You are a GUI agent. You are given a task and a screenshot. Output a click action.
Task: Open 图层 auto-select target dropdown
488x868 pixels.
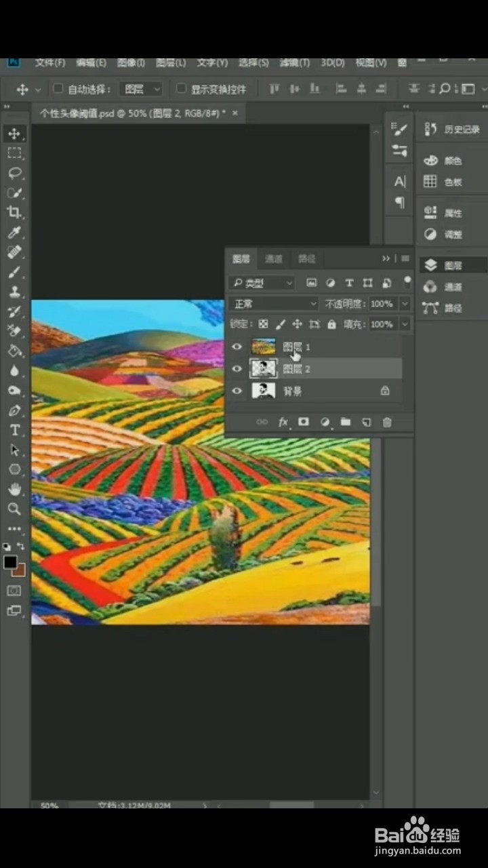(141, 89)
